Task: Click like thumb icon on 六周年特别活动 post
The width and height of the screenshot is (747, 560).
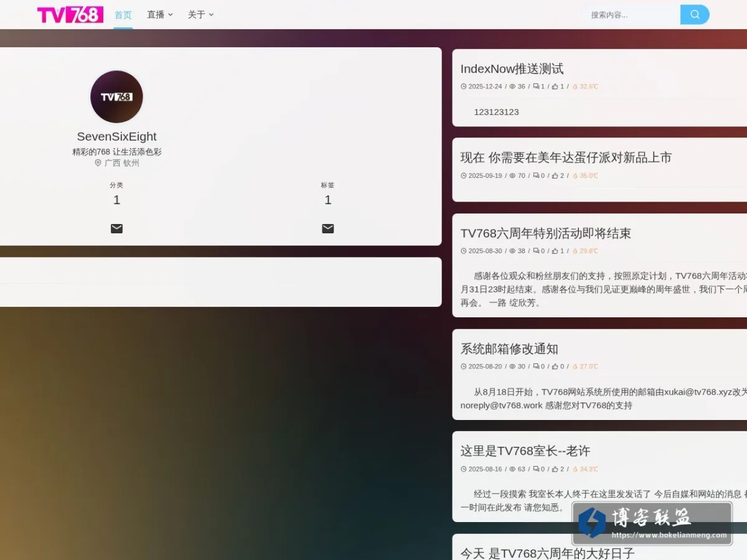Action: point(555,251)
